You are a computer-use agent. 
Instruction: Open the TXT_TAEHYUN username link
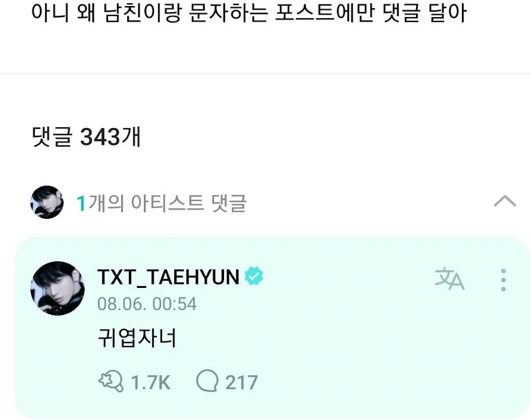pos(168,277)
